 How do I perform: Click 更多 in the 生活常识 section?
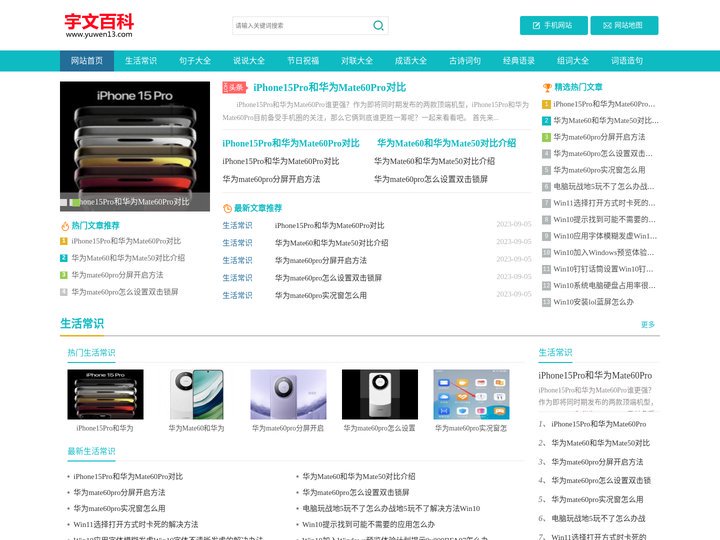point(648,325)
